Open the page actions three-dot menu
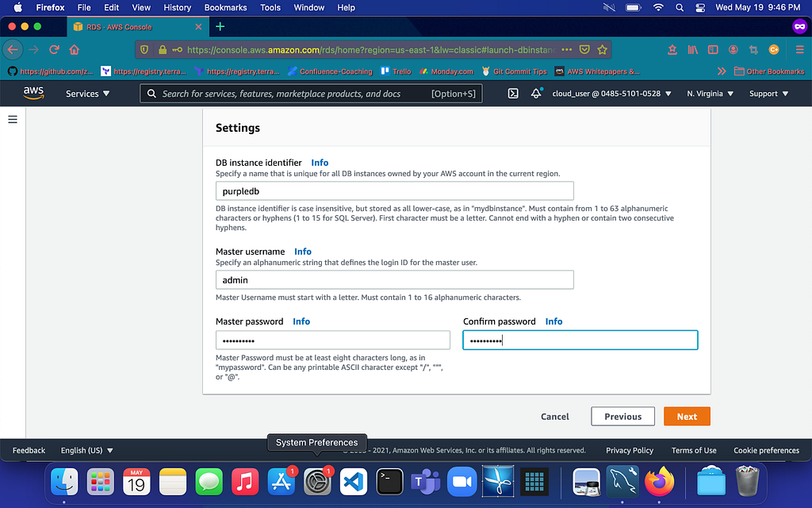 click(567, 50)
